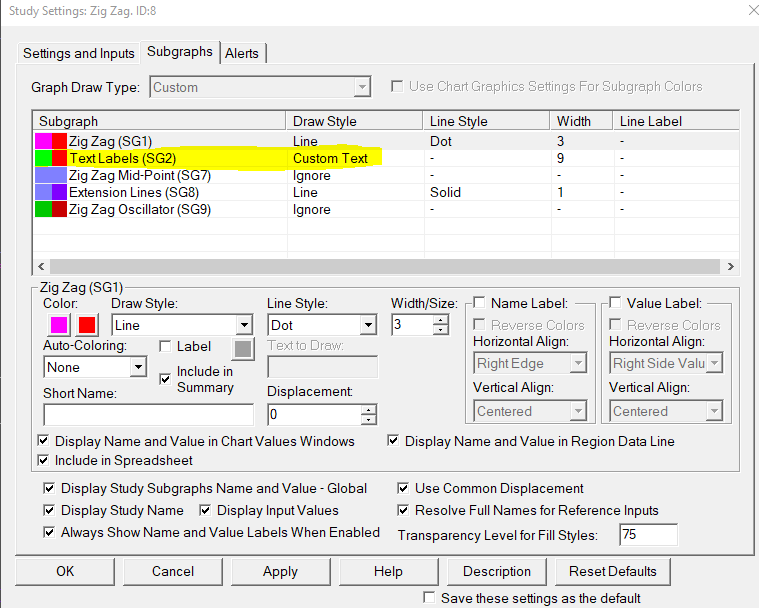759x608 pixels.
Task: Click the Width column header
Action: [582, 121]
